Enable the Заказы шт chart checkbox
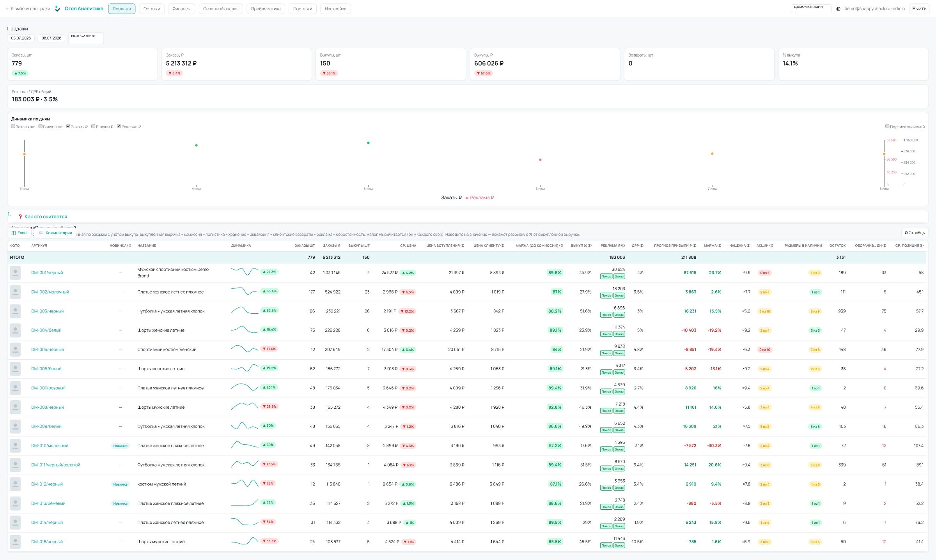 [13, 126]
